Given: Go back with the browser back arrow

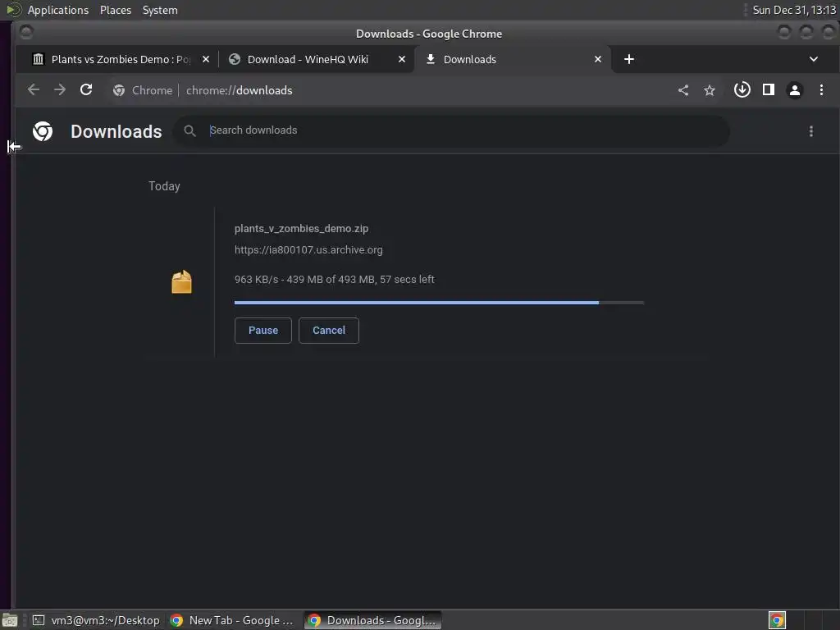Looking at the screenshot, I should (33, 90).
